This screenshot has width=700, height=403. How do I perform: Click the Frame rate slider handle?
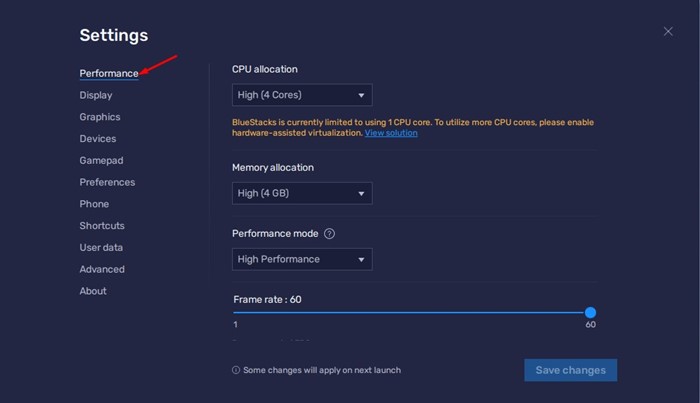[590, 312]
